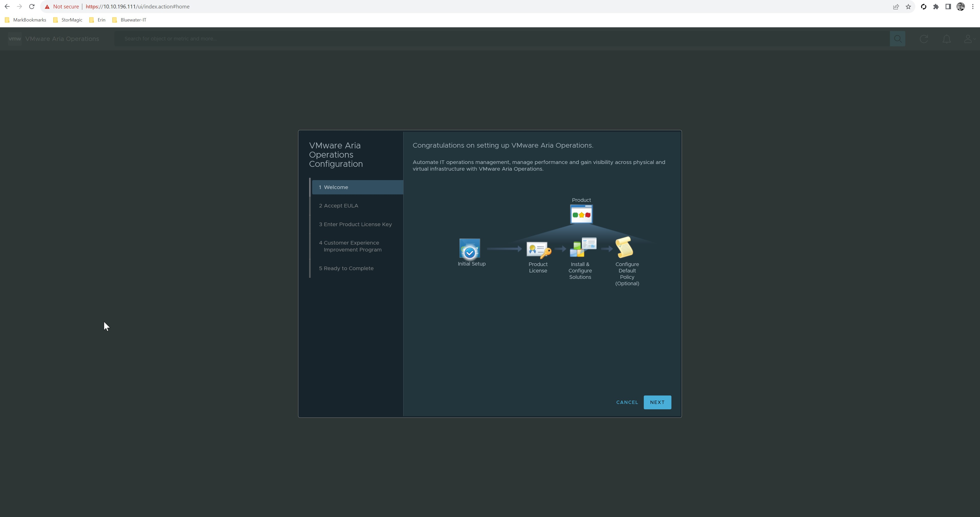Share this page icon in address bar
This screenshot has height=517, width=980.
896,6
